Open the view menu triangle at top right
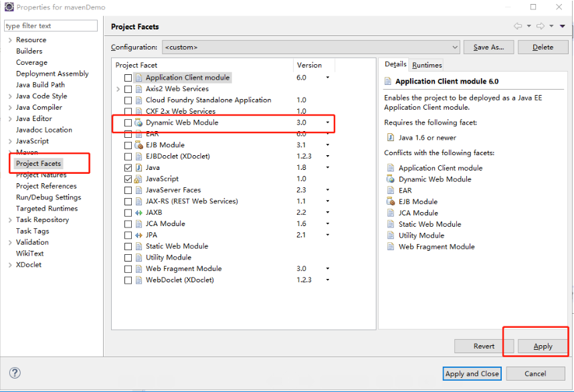The height and width of the screenshot is (392, 574). pos(562,26)
